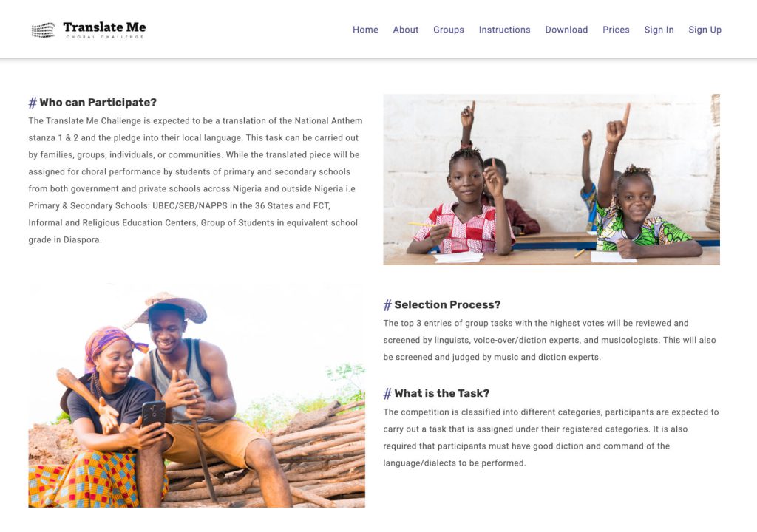This screenshot has width=757, height=532.
Task: Open the Prices page
Action: (616, 30)
